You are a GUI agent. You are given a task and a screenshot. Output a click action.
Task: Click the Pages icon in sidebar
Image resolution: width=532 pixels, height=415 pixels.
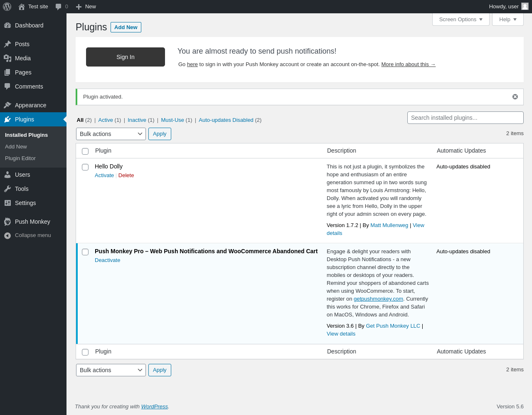coord(7,72)
